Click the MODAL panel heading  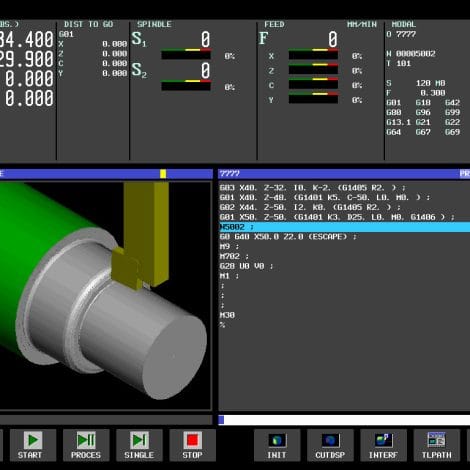[404, 24]
